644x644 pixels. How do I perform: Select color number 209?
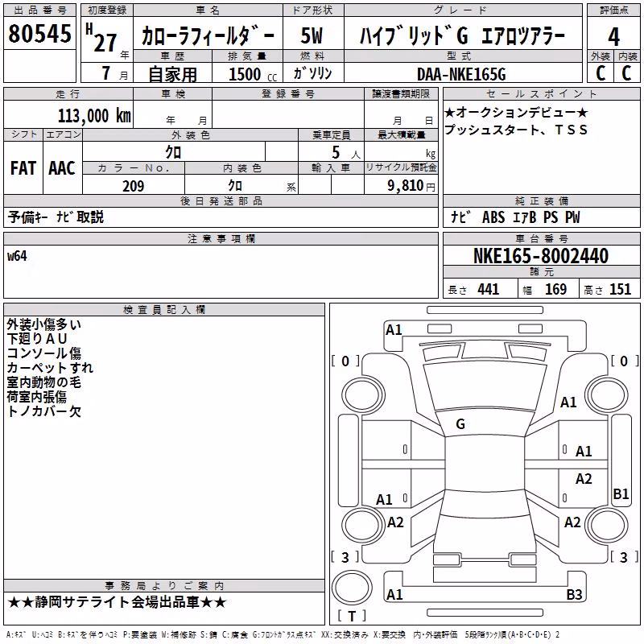[x=134, y=186]
